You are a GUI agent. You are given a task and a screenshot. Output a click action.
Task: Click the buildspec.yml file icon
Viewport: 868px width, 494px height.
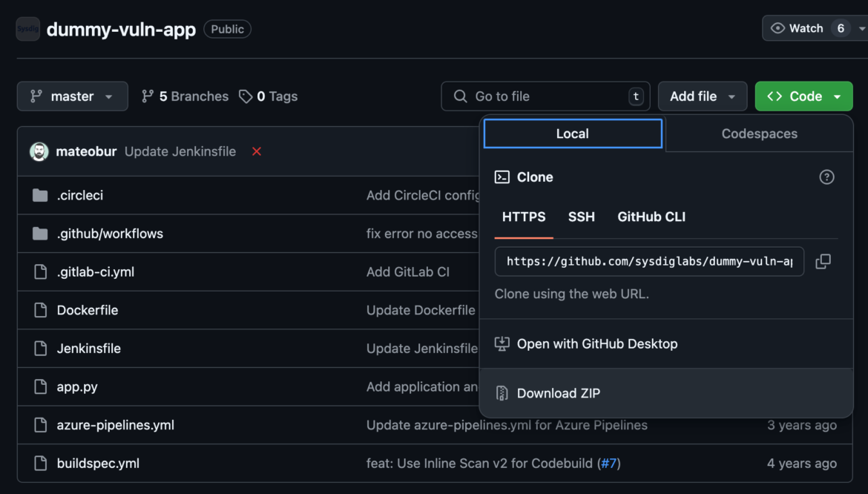40,463
